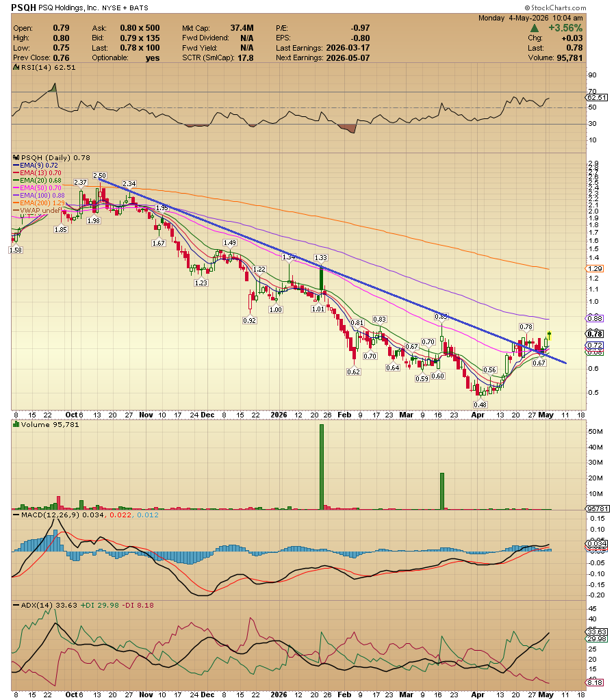616x700 pixels.
Task: Click the Prev Close value '0.76'
Action: (x=61, y=57)
